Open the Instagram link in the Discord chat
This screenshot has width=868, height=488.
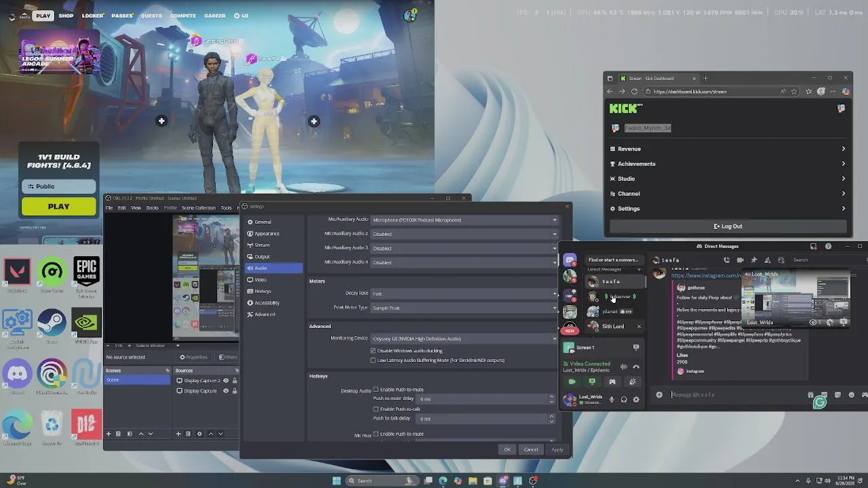coord(705,275)
